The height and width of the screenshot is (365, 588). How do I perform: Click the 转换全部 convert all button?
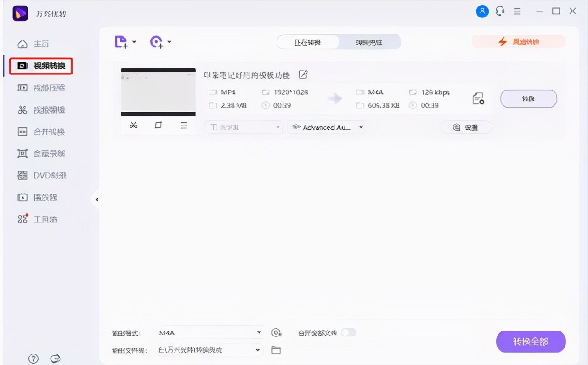(x=531, y=342)
